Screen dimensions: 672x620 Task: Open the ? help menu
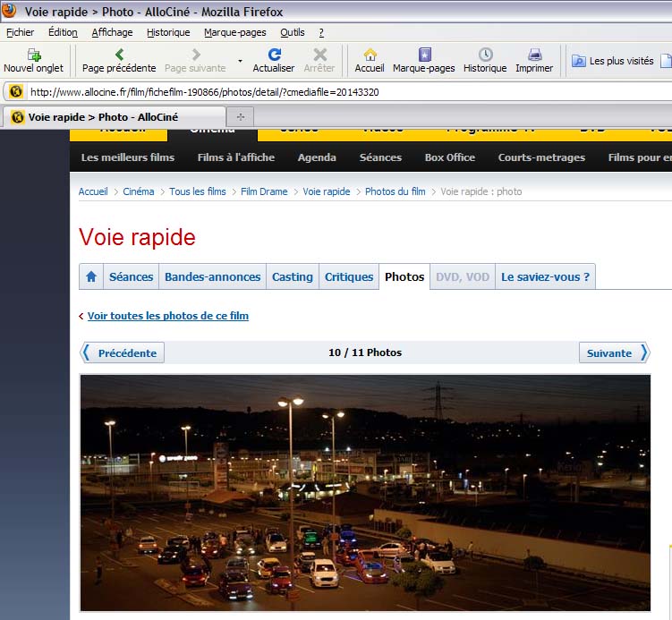pyautogui.click(x=321, y=32)
